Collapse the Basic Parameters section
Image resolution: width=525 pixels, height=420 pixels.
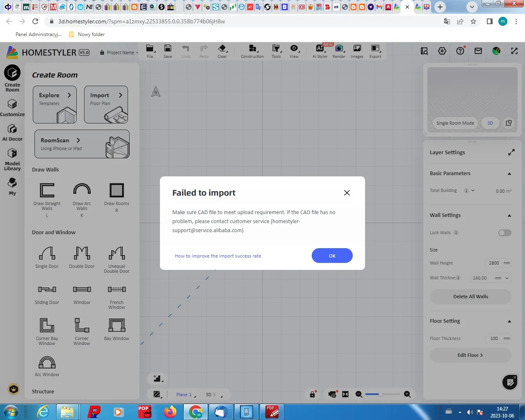tap(509, 173)
